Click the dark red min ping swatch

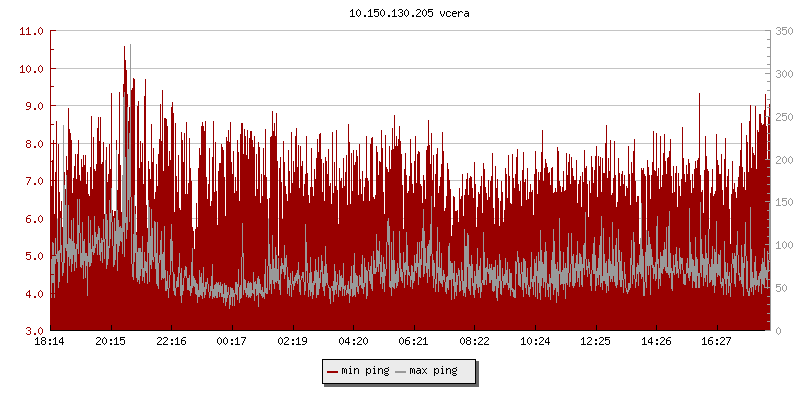[333, 371]
